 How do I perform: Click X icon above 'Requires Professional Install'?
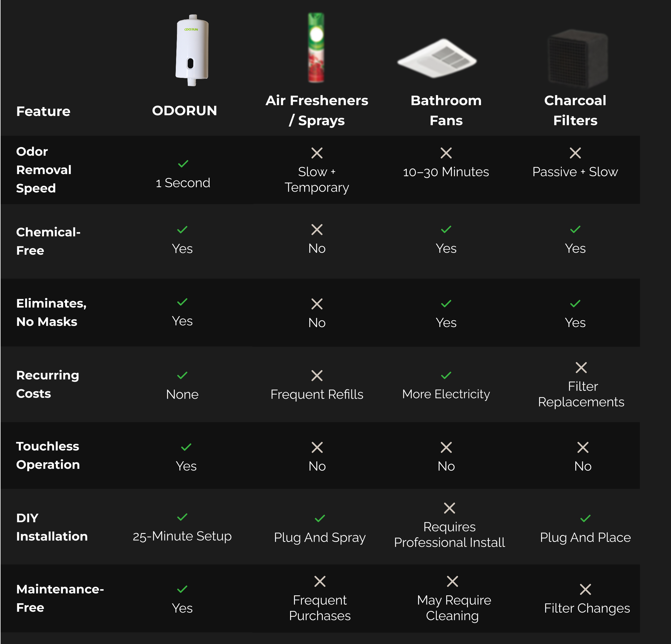pyautogui.click(x=450, y=508)
